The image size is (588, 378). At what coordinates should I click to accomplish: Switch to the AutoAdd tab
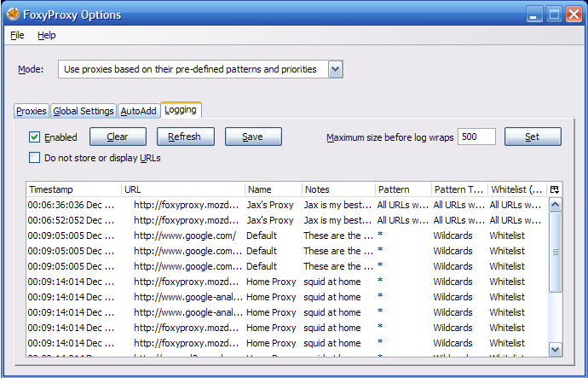(x=138, y=111)
